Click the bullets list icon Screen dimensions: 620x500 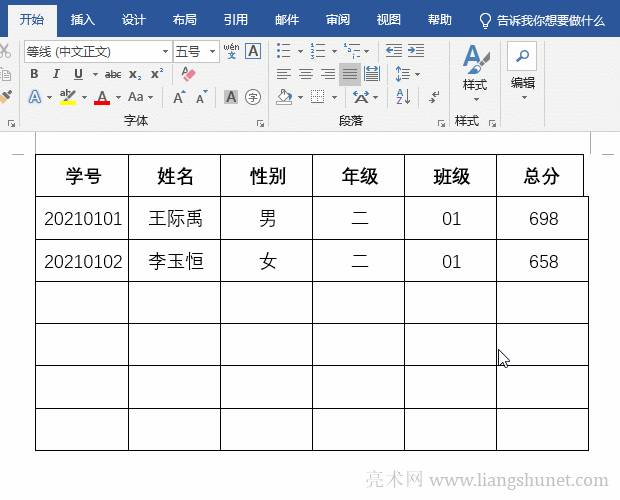coord(284,51)
